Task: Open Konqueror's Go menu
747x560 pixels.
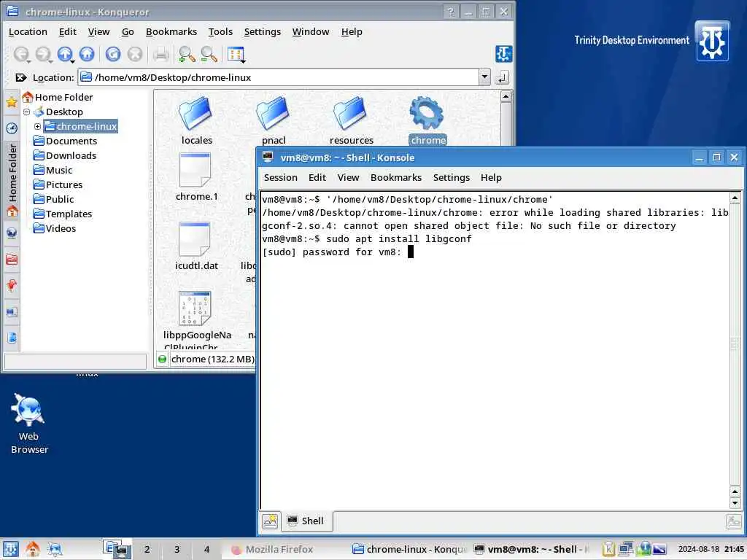Action: point(128,32)
